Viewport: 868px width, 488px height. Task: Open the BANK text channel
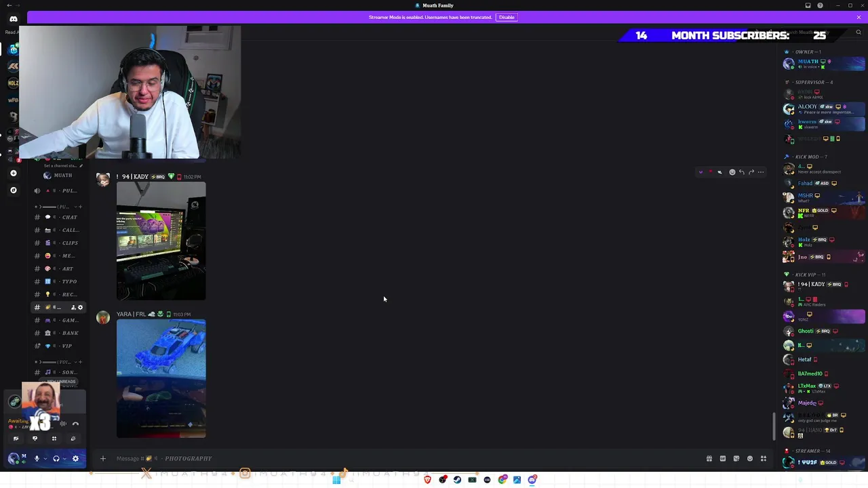59,333
